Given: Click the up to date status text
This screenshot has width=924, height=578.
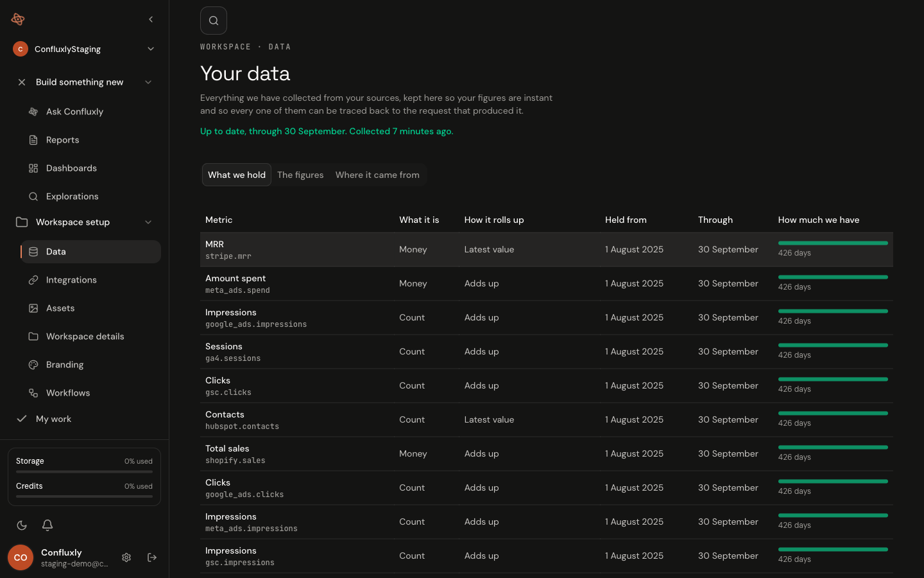Looking at the screenshot, I should coord(327,131).
